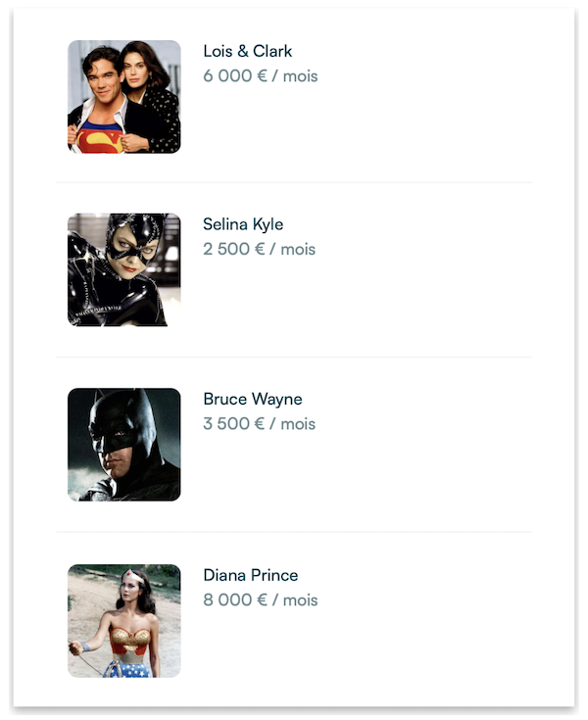The height and width of the screenshot is (720, 588).
Task: Select the "Bruce Wayne" name text
Action: 252,400
